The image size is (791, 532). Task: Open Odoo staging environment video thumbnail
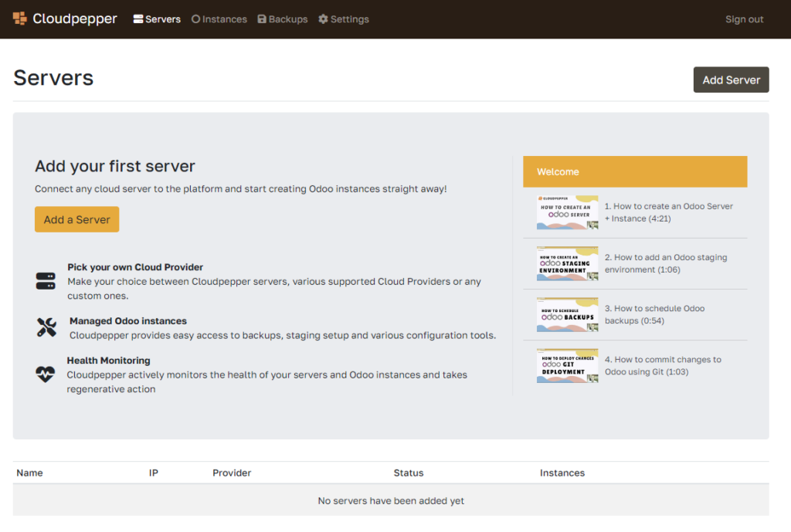point(568,263)
